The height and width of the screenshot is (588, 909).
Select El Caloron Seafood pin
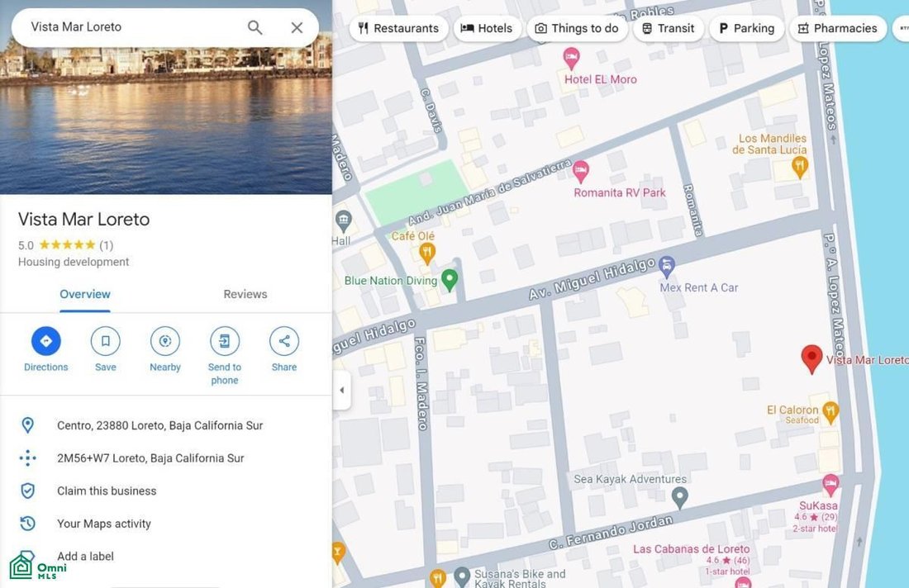click(x=830, y=412)
